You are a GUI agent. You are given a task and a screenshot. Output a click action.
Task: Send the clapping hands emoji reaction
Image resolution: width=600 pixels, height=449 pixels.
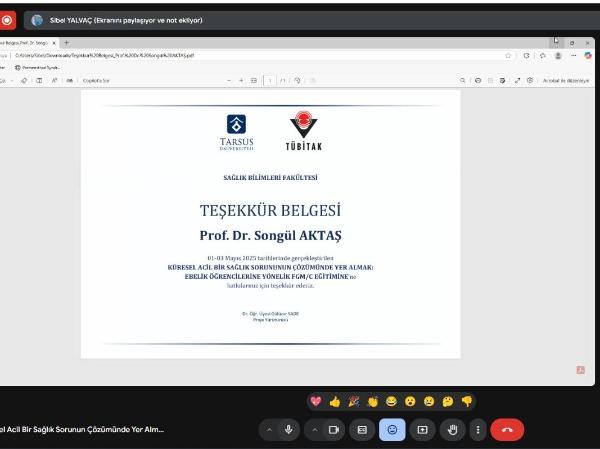tap(372, 401)
